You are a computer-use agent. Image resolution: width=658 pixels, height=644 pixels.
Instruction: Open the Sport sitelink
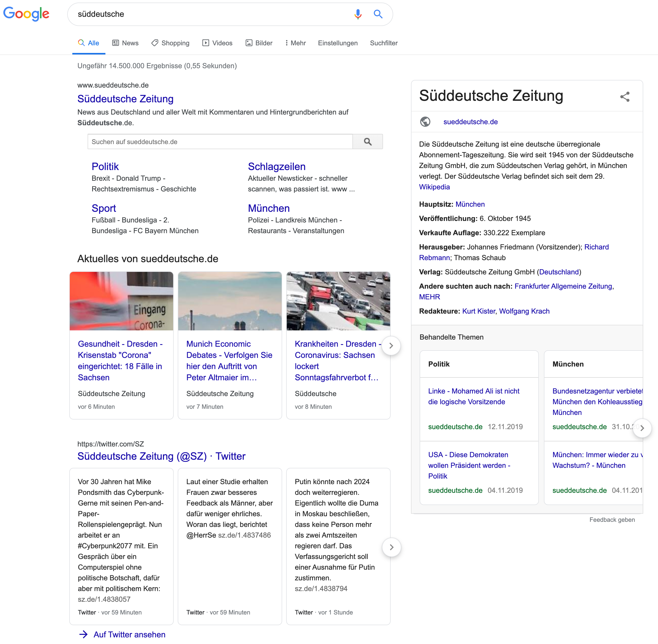coord(104,208)
